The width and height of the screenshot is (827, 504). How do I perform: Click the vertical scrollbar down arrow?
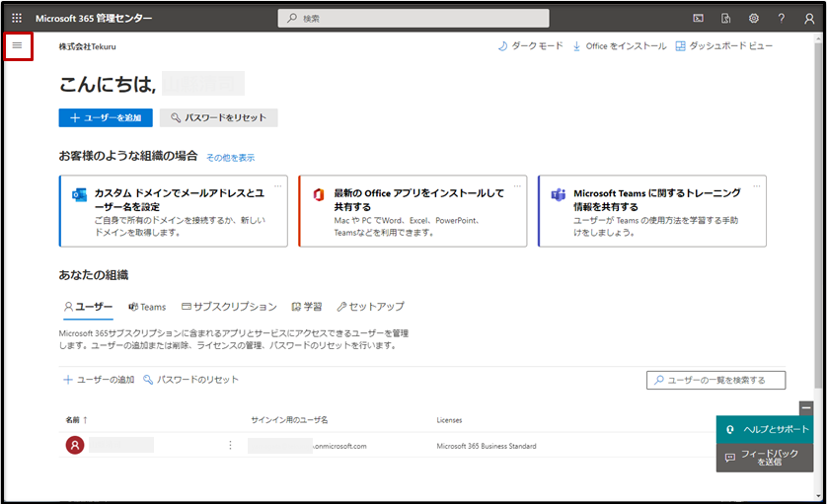pos(818,495)
